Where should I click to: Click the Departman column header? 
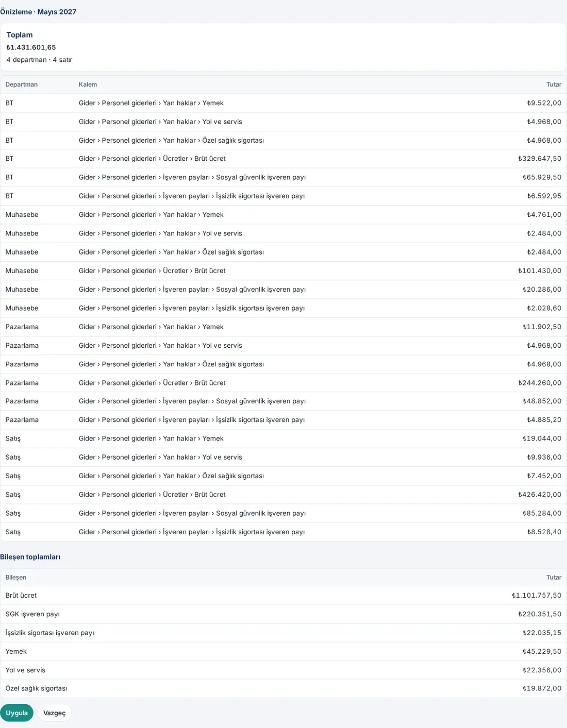coord(22,84)
